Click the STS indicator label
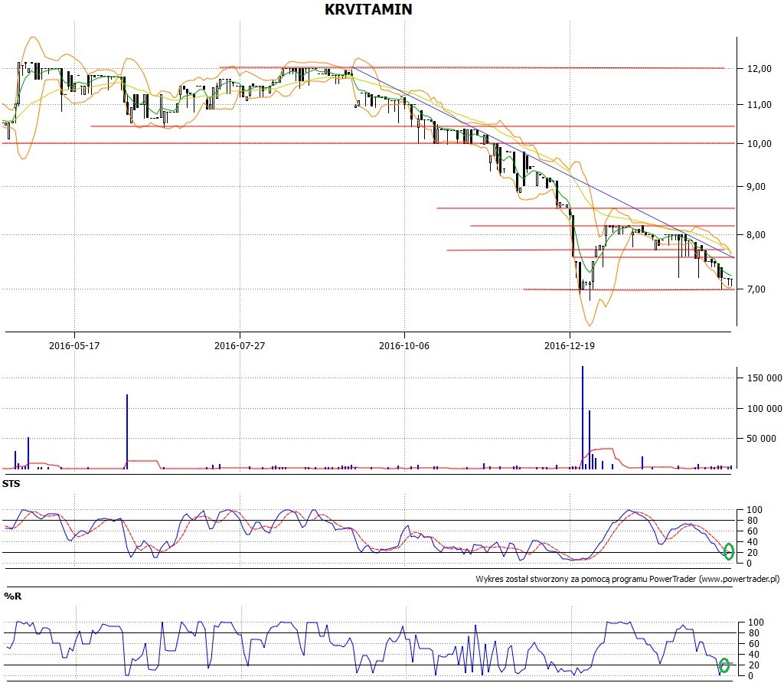The image size is (784, 683). point(11,483)
